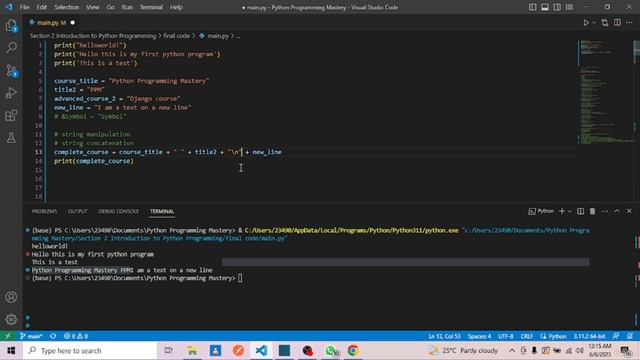Image resolution: width=640 pixels, height=360 pixels.
Task: Switch to the DEBUG CONSOLE tab
Action: pos(118,211)
